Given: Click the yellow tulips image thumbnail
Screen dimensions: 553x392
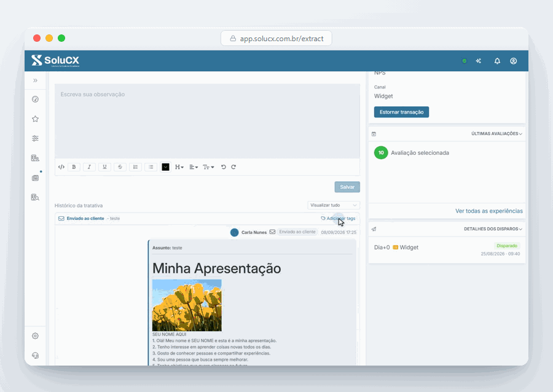Looking at the screenshot, I should click(x=187, y=305).
